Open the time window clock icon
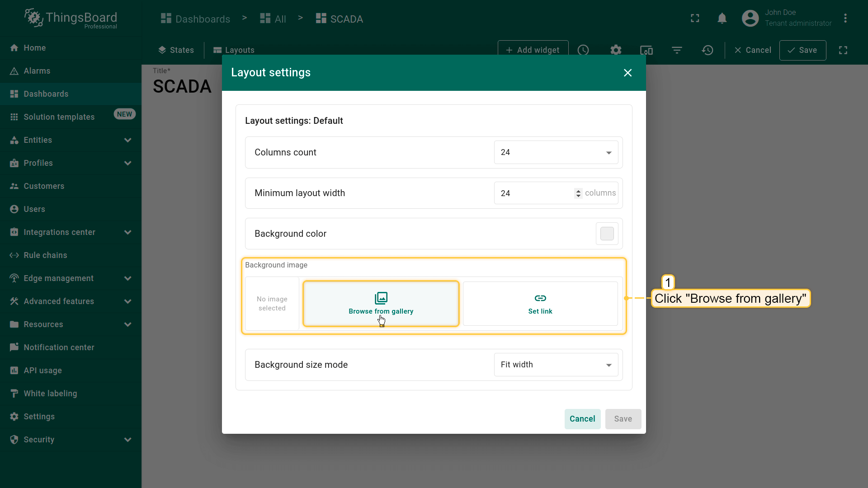868x488 pixels. (583, 50)
